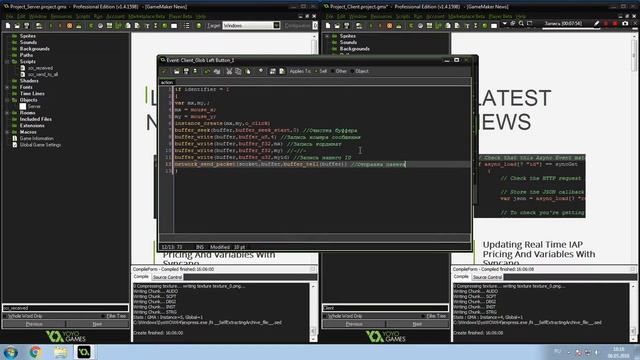The width and height of the screenshot is (640, 360).
Task: Click Save icon in Server window toolbar
Action: 27,26
